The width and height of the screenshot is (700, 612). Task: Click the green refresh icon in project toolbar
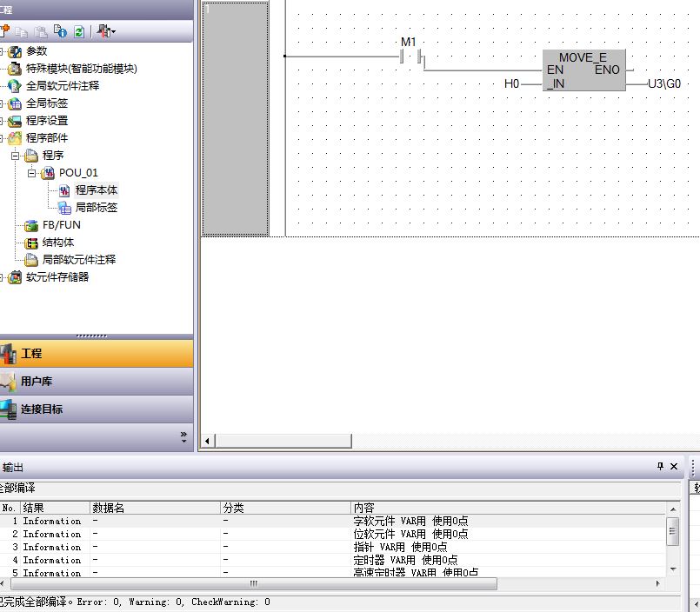78,31
